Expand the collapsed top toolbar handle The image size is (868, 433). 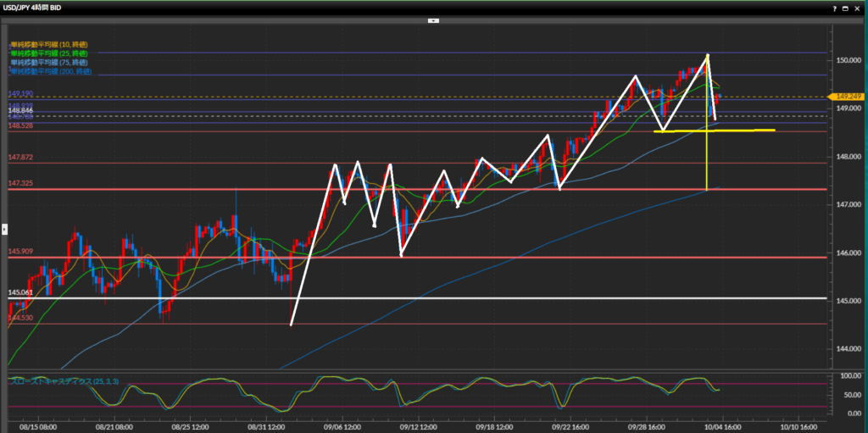(x=433, y=19)
